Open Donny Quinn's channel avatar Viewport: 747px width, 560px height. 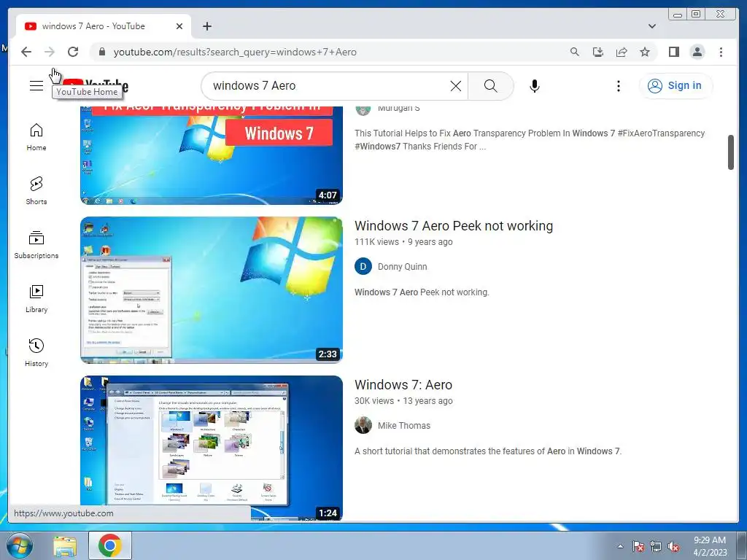coord(363,267)
